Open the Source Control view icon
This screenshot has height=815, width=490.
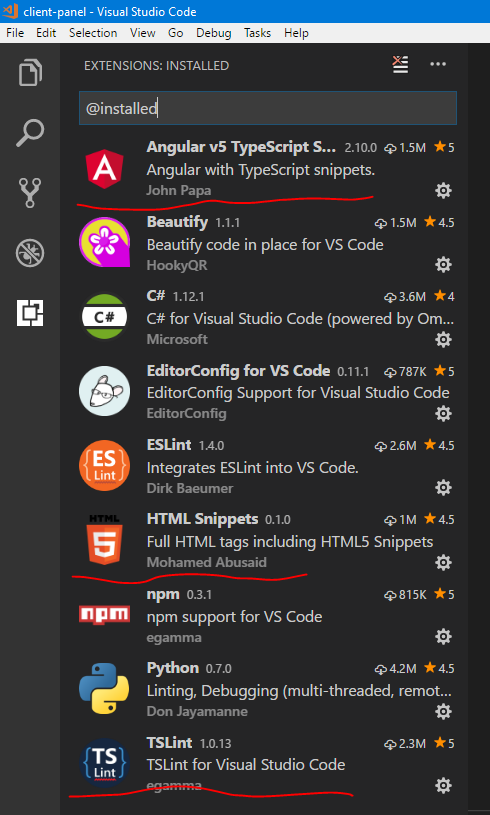pyautogui.click(x=30, y=193)
